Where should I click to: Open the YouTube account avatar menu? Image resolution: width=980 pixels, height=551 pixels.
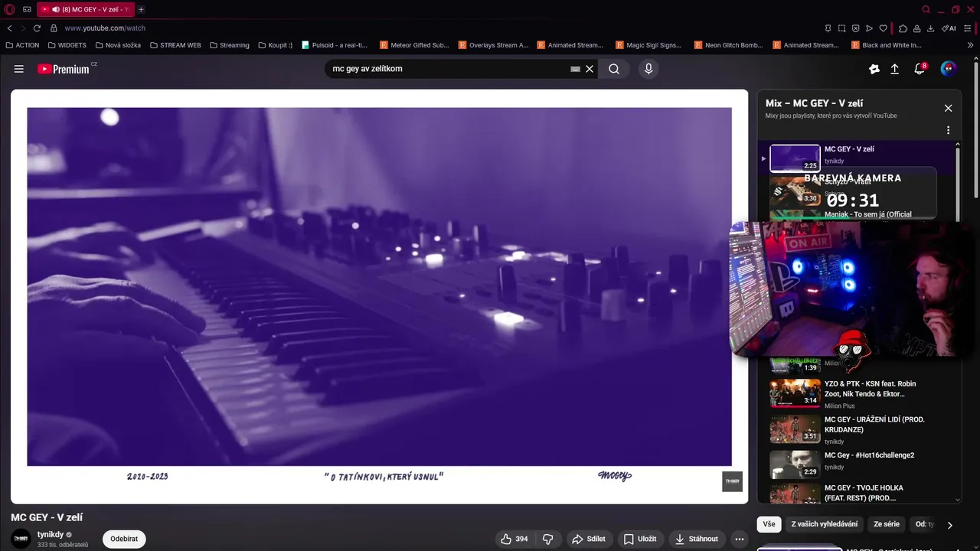949,69
